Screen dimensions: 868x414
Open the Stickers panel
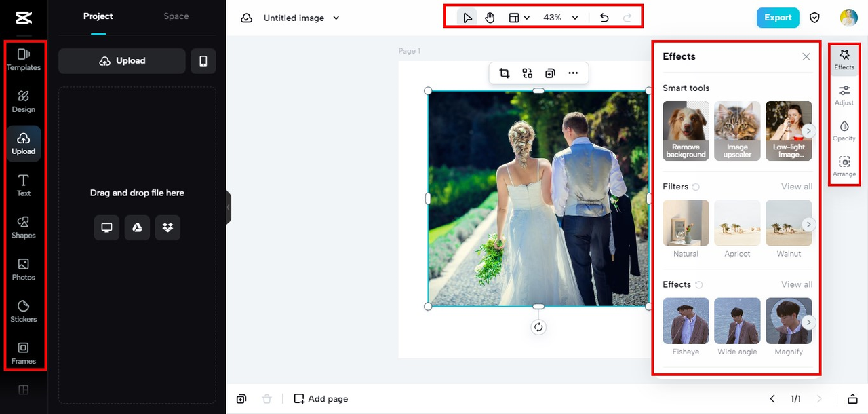pos(24,312)
